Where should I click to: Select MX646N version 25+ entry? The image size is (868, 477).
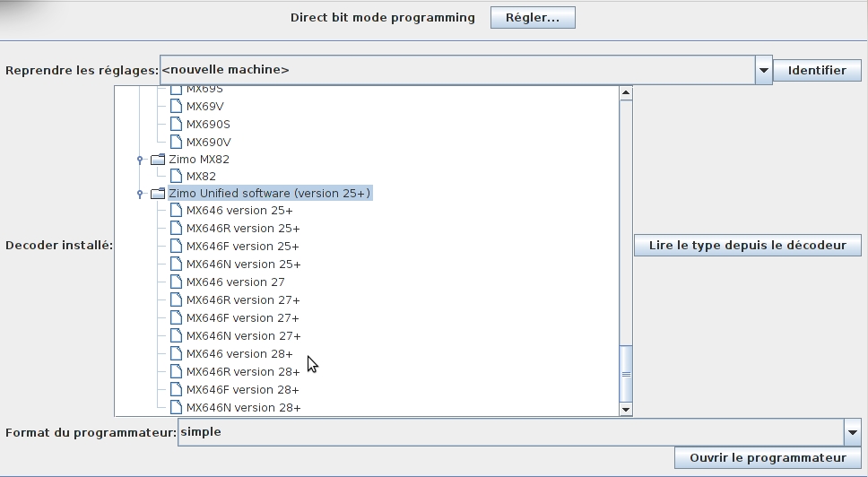[x=244, y=265]
